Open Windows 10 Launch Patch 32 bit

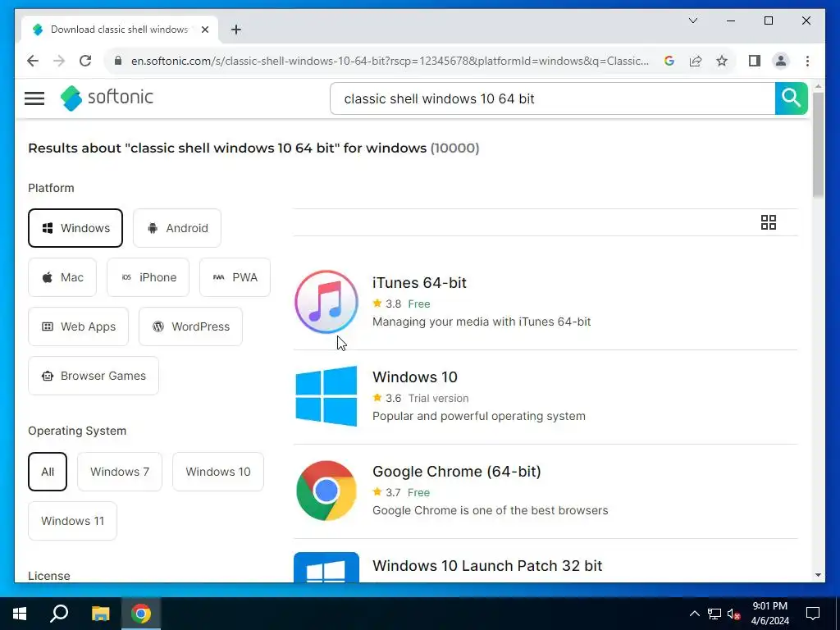click(487, 566)
